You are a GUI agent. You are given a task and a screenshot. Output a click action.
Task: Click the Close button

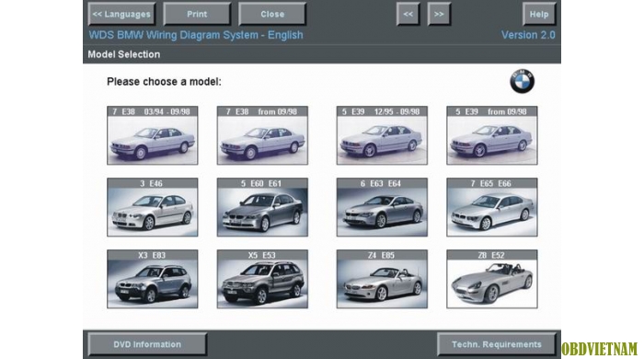click(272, 14)
